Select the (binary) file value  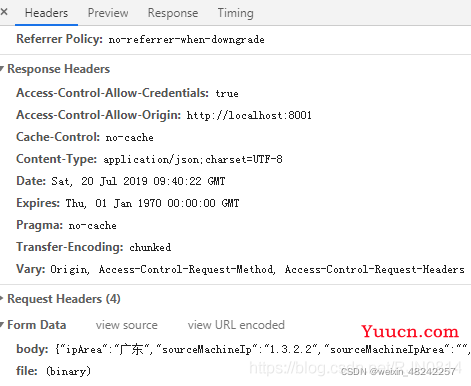68,371
